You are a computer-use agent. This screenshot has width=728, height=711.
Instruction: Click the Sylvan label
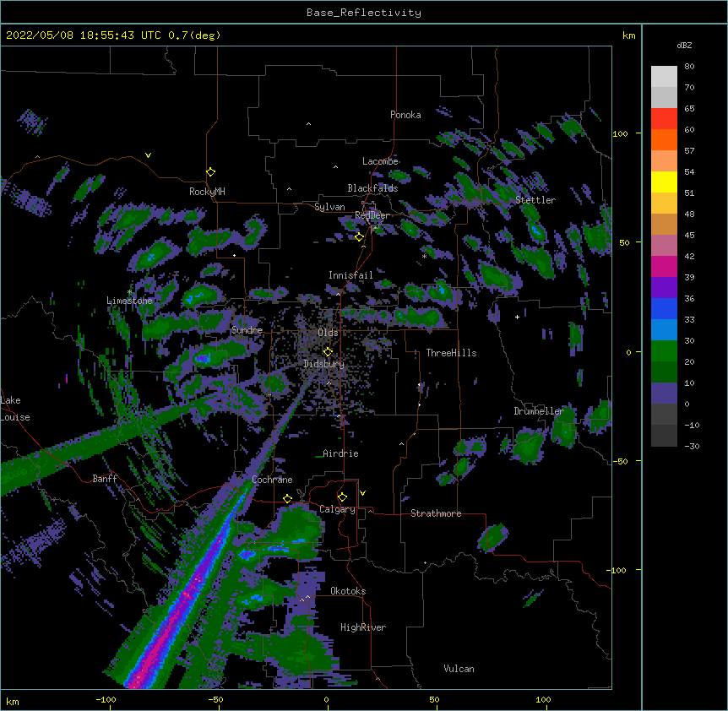tap(329, 207)
